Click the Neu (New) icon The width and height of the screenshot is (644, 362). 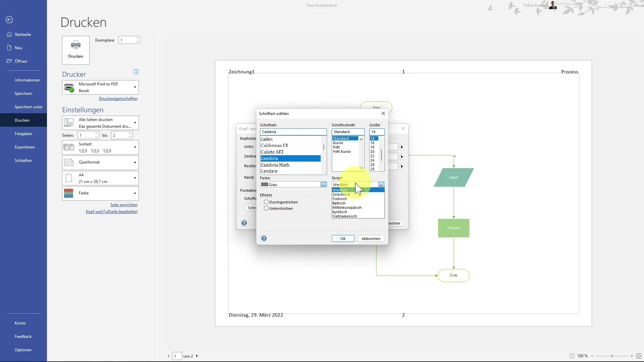pos(9,48)
